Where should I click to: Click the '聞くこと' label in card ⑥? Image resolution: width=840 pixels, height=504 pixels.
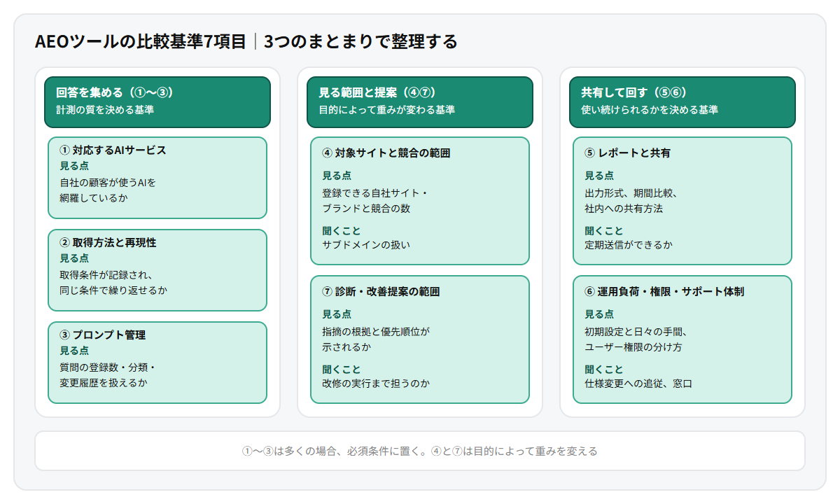pos(604,369)
